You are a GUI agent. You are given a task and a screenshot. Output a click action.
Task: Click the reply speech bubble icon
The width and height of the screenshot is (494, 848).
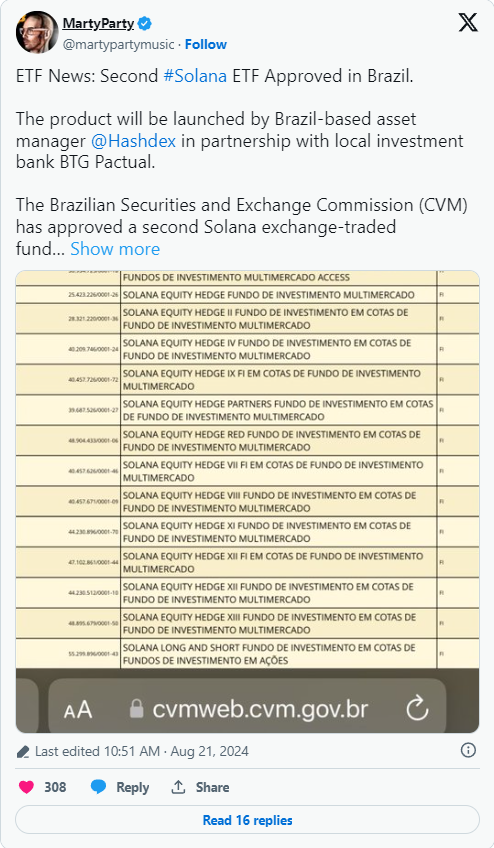click(x=98, y=787)
